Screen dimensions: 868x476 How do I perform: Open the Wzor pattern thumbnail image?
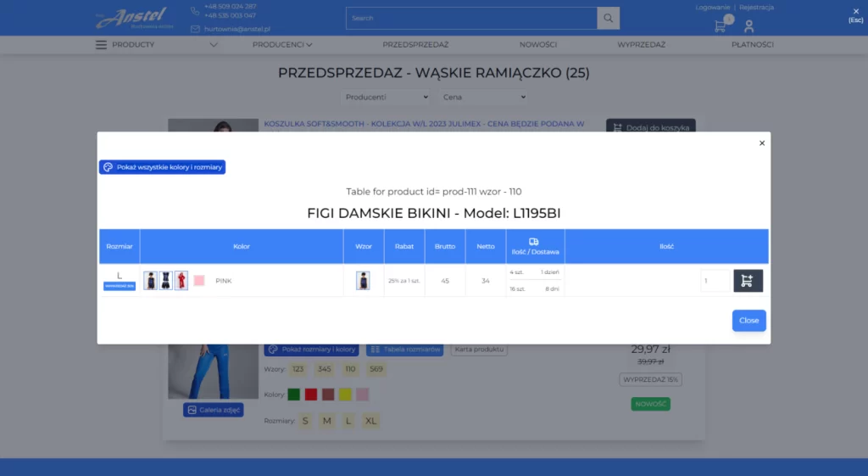(x=363, y=280)
